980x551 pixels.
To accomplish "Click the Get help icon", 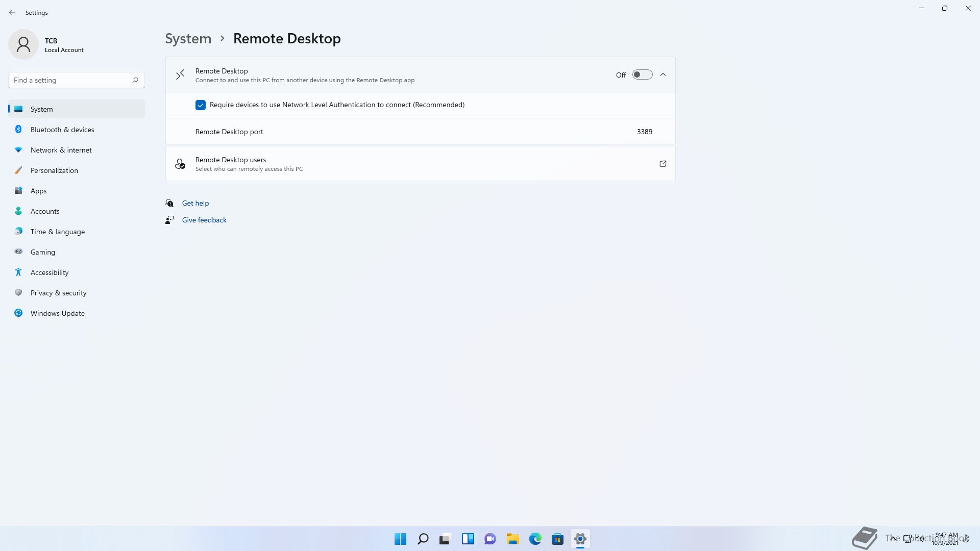I will pyautogui.click(x=169, y=203).
